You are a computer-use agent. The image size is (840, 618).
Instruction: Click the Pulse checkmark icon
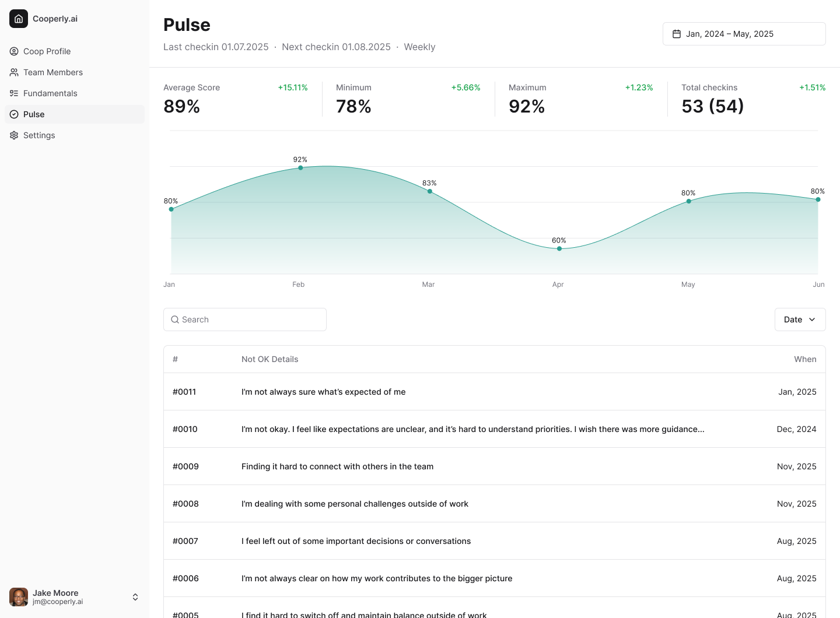(x=13, y=114)
